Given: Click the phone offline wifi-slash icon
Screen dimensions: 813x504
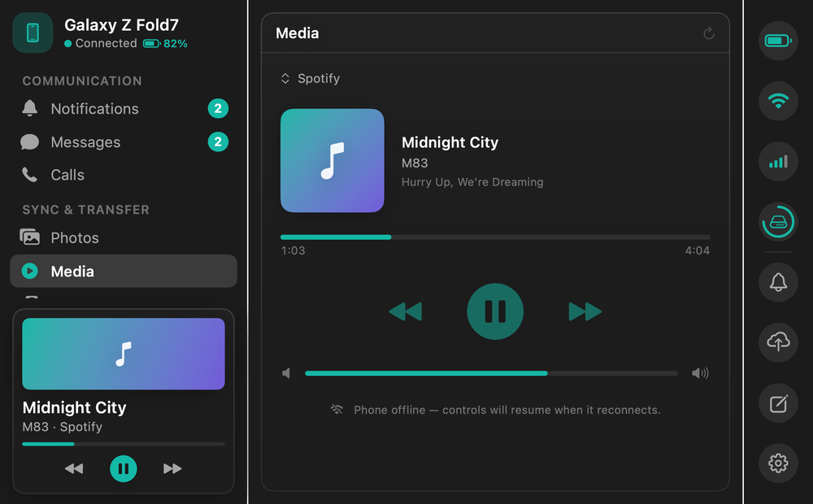Looking at the screenshot, I should pyautogui.click(x=337, y=410).
